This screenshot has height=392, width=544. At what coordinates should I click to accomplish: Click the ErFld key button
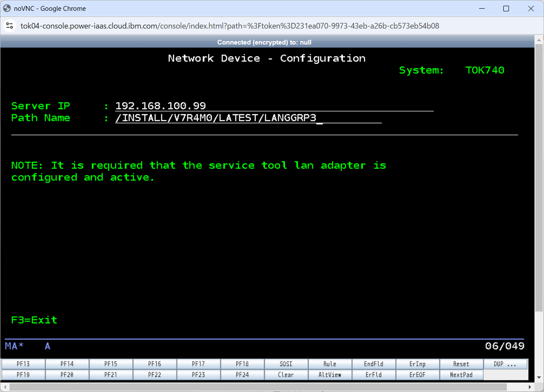[373, 375]
